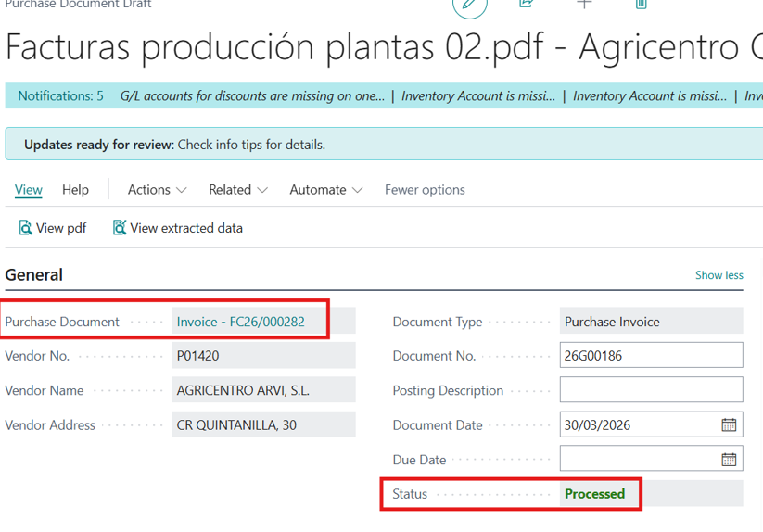Screen dimensions: 763x532
Task: Click the View extracted data icon
Action: [x=120, y=228]
